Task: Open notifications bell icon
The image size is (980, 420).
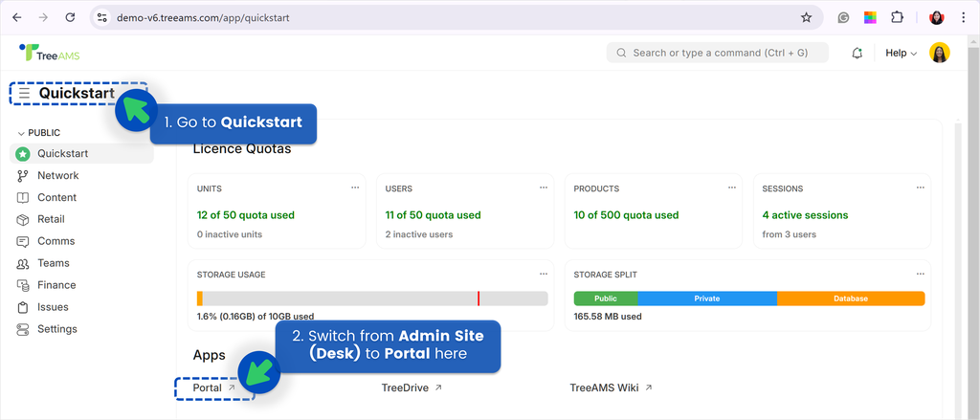Action: 857,54
